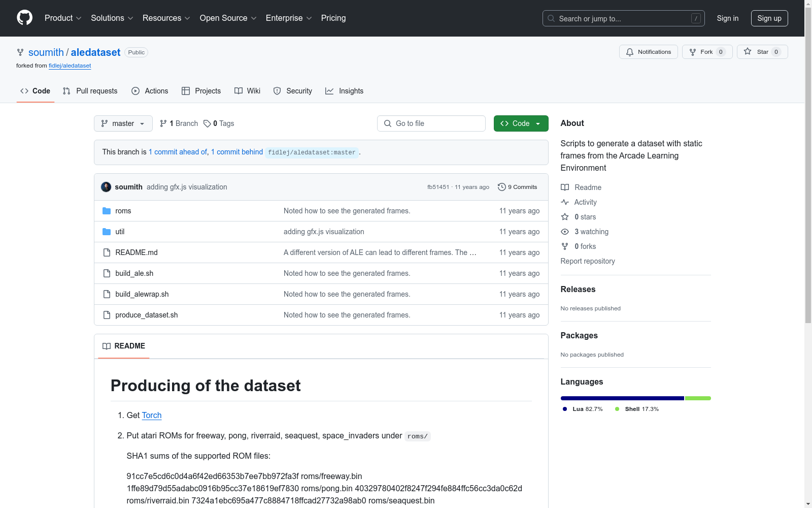This screenshot has width=812, height=508.
Task: Open the Packages section heading
Action: 579,335
